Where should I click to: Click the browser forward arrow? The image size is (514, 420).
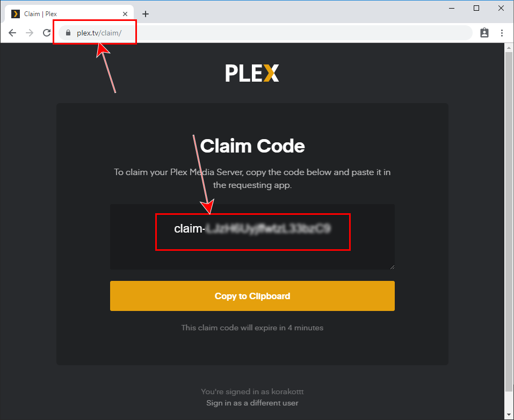pos(30,33)
